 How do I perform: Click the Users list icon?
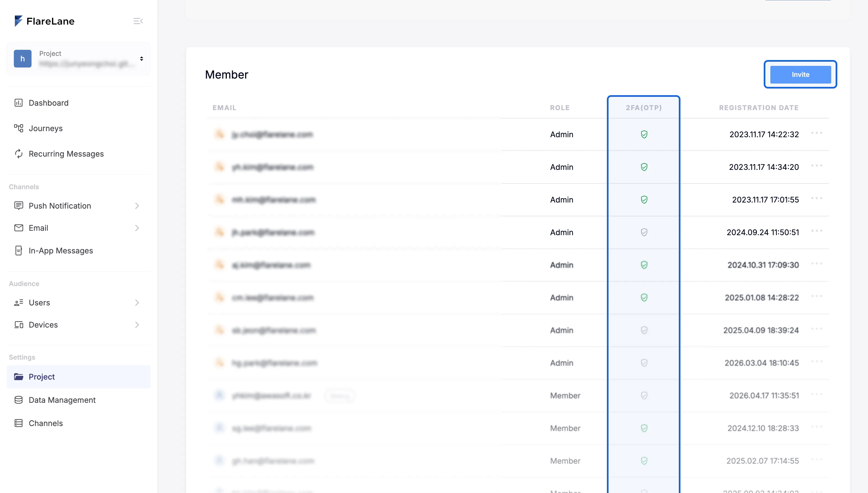point(19,302)
